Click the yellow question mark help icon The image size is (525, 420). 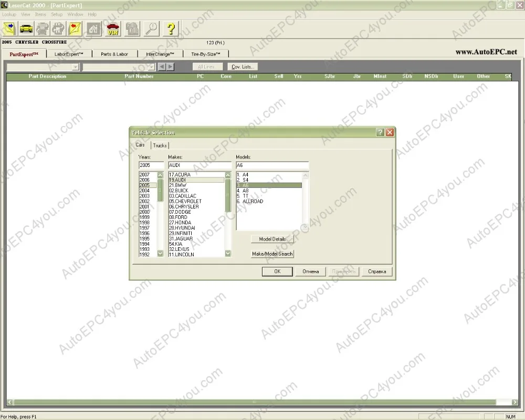(171, 28)
